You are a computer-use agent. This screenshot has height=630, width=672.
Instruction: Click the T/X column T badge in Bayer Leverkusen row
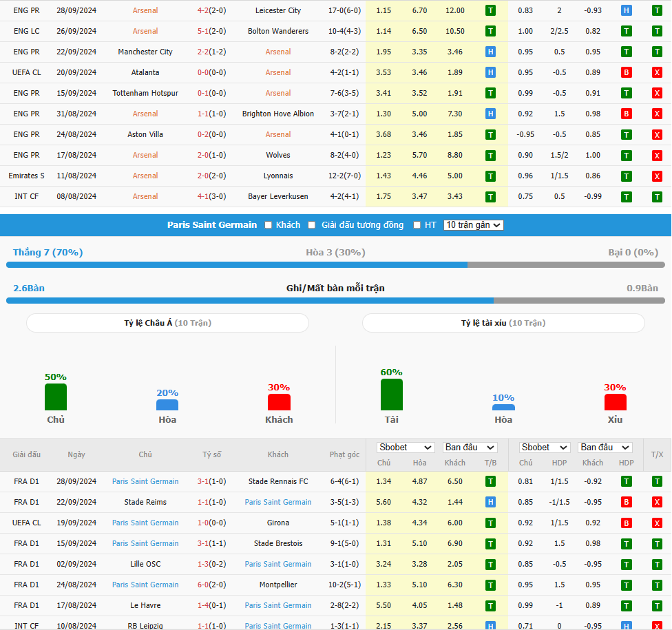pyautogui.click(x=657, y=196)
